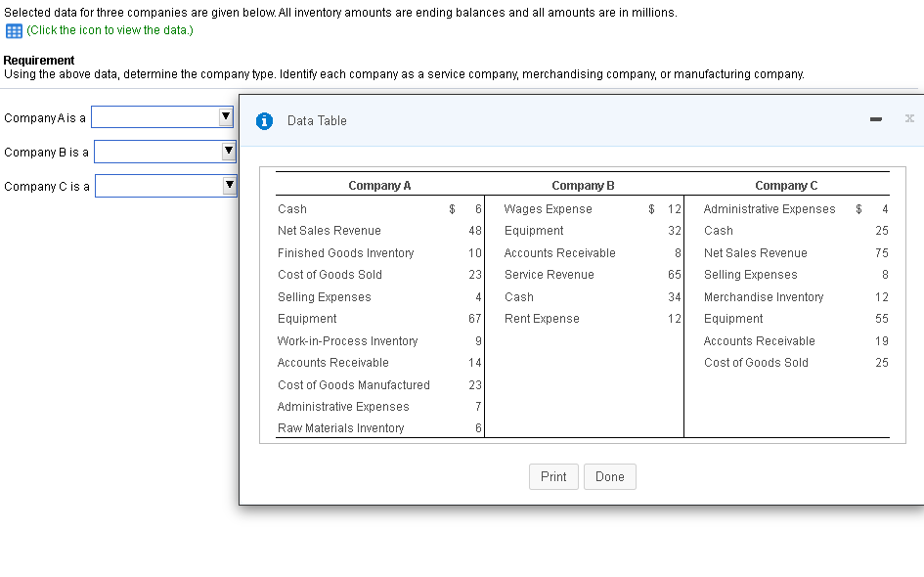This screenshot has width=924, height=577.
Task: Click the blue info icon in Data Table
Action: click(264, 121)
